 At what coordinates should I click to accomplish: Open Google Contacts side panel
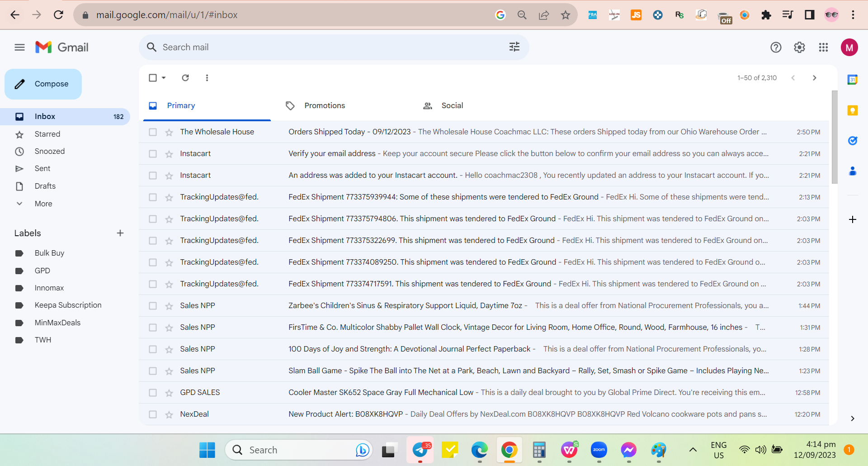[853, 171]
